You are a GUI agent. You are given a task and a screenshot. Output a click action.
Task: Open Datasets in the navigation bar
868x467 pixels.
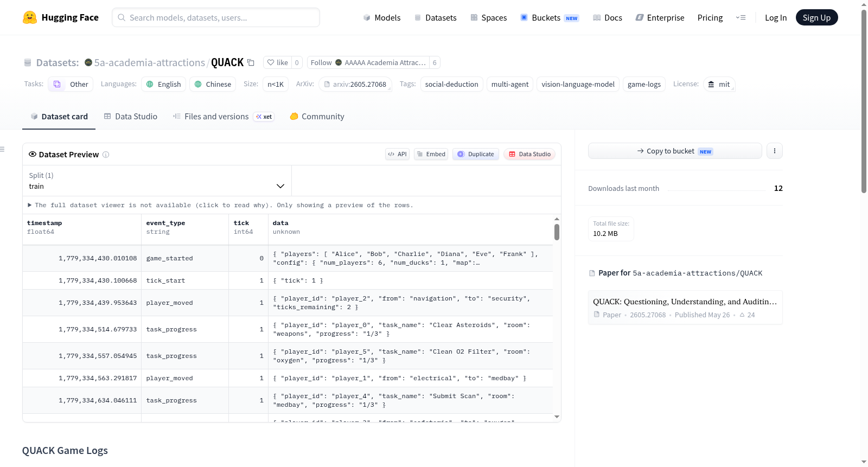click(x=435, y=17)
